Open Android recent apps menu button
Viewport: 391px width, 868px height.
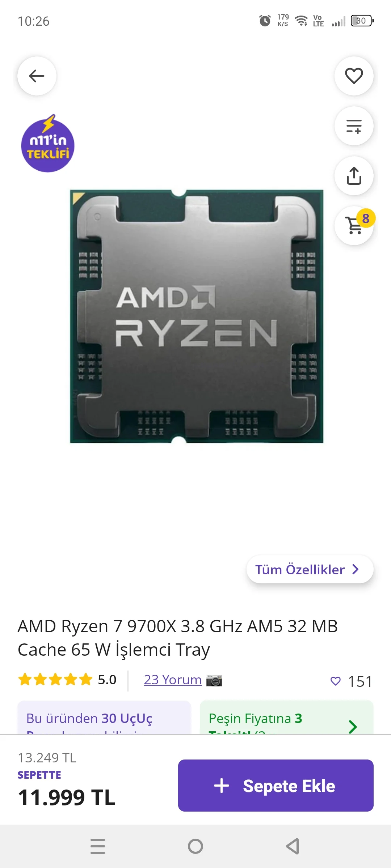tap(98, 846)
